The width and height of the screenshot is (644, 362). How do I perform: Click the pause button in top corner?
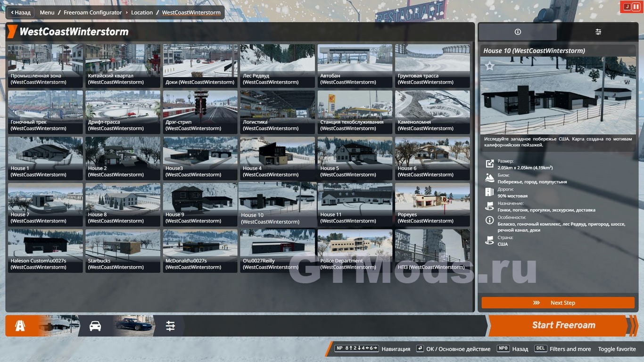(636, 7)
